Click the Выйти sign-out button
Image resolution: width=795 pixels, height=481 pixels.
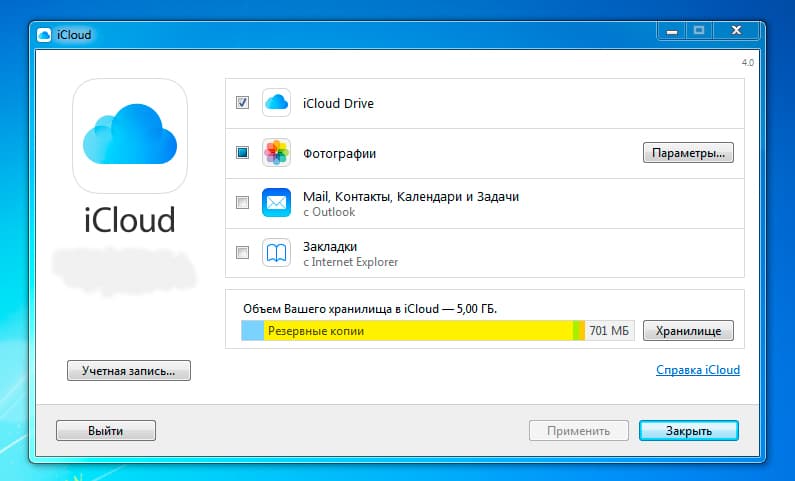[x=105, y=431]
